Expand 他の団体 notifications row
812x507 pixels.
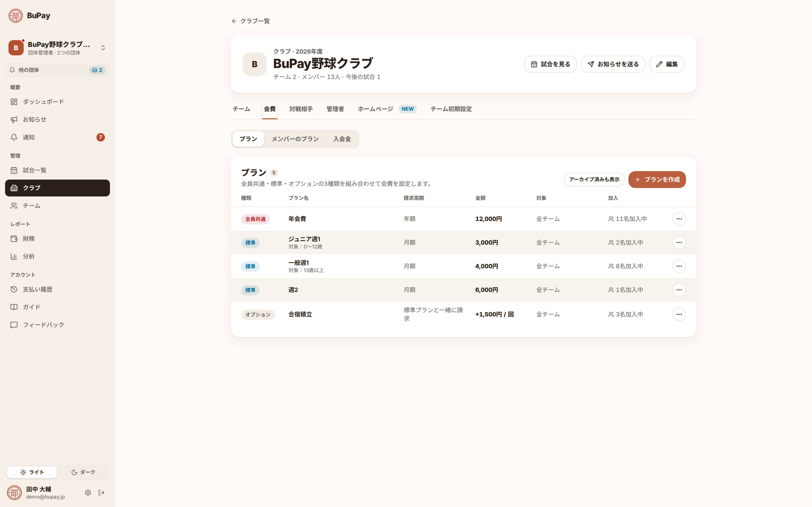[57, 70]
